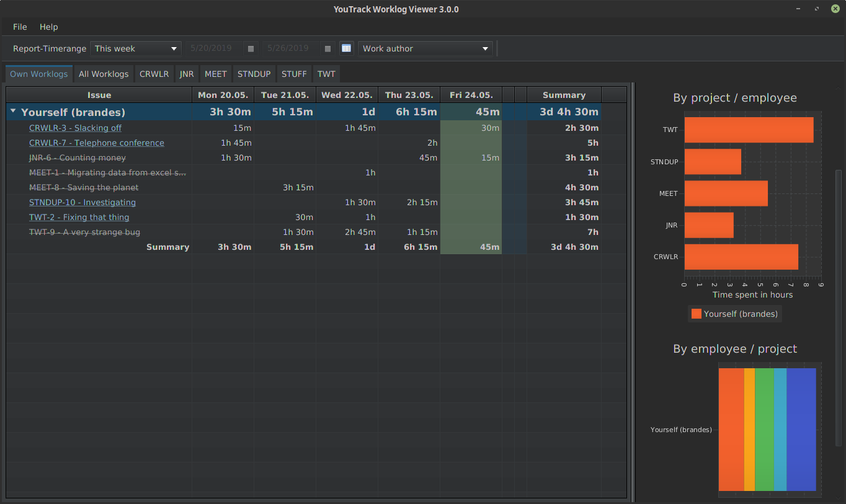846x504 pixels.
Task: Open issue link MEET-8 - Saving the planet
Action: pyautogui.click(x=84, y=187)
